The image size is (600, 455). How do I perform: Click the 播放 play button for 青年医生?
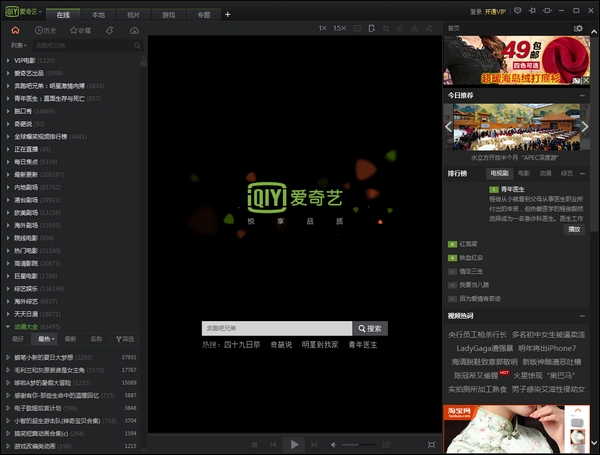(574, 229)
